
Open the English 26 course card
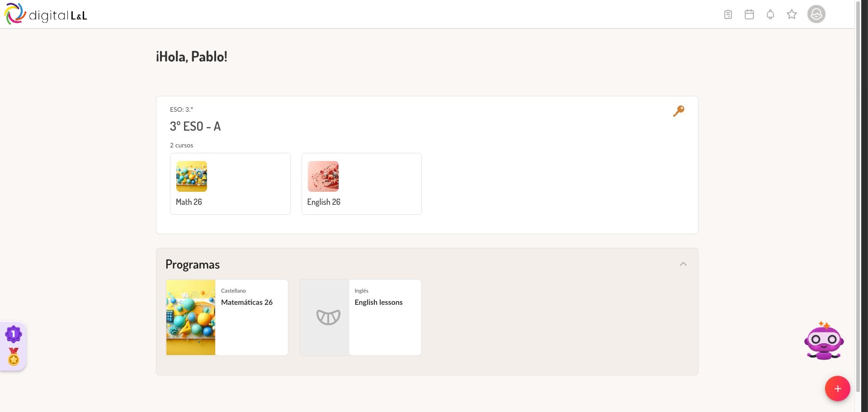362,184
